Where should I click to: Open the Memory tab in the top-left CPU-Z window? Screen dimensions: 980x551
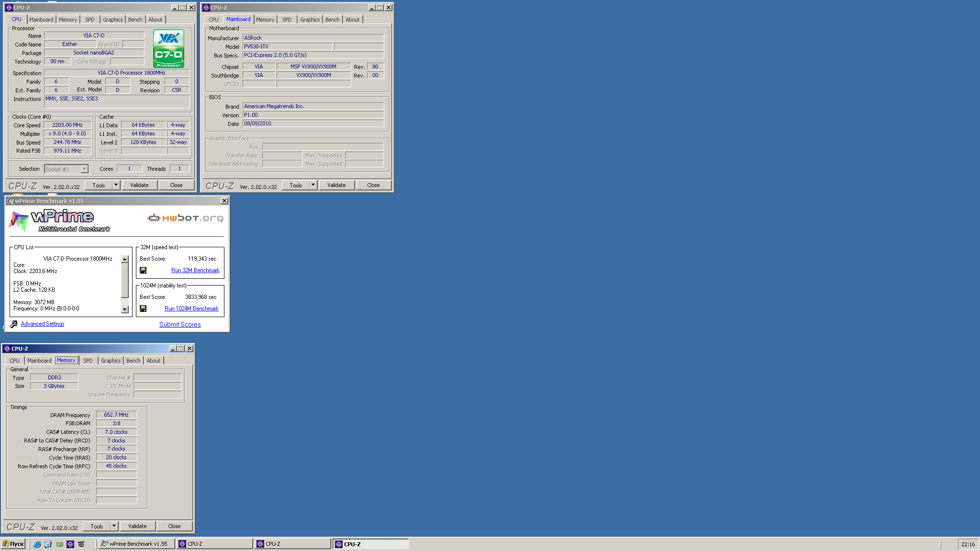pos(68,20)
